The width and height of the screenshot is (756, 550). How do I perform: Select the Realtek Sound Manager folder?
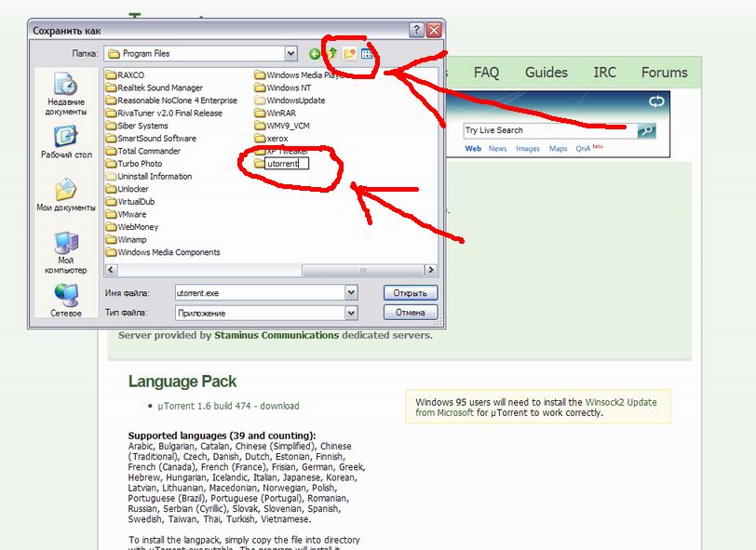point(155,87)
